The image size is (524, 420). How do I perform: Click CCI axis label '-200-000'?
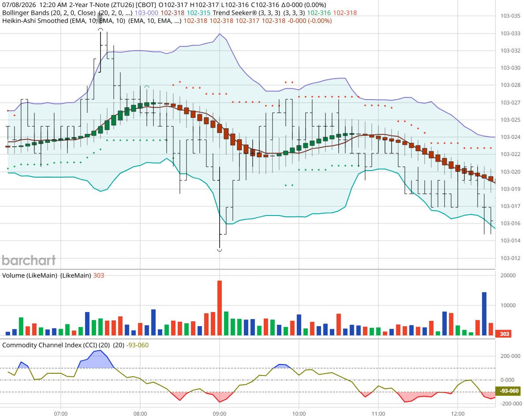[x=510, y=404]
